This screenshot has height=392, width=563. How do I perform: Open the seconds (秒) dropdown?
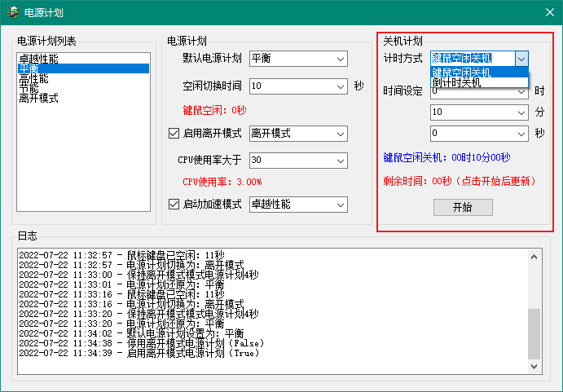pyautogui.click(x=479, y=134)
